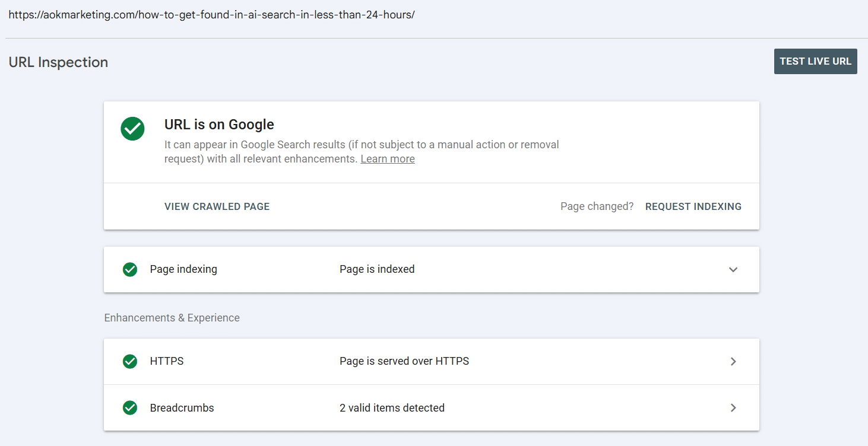Click the green check icon beside URL is on Google
868x446 pixels.
(x=132, y=129)
